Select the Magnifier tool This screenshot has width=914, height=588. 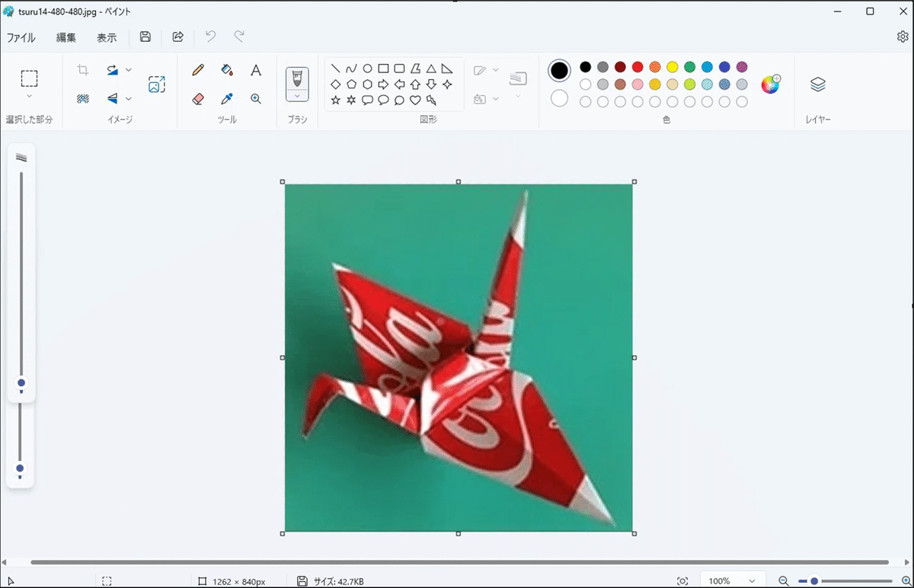[x=256, y=98]
